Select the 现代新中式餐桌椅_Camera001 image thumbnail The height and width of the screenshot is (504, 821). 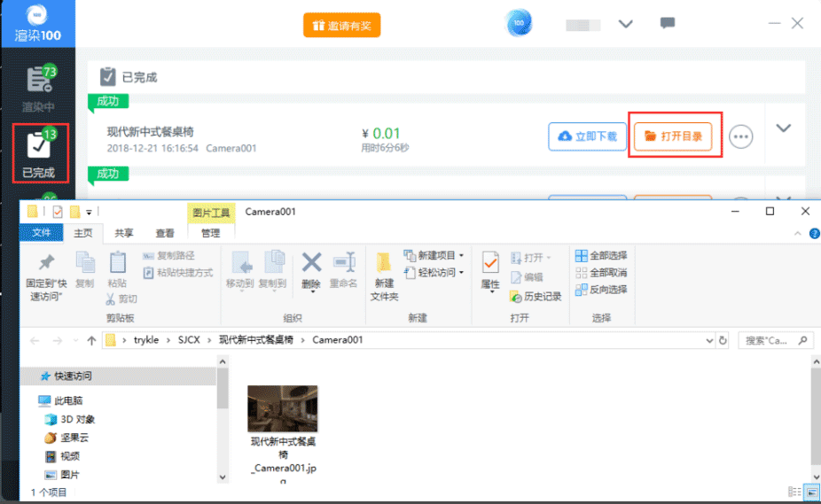(x=283, y=407)
